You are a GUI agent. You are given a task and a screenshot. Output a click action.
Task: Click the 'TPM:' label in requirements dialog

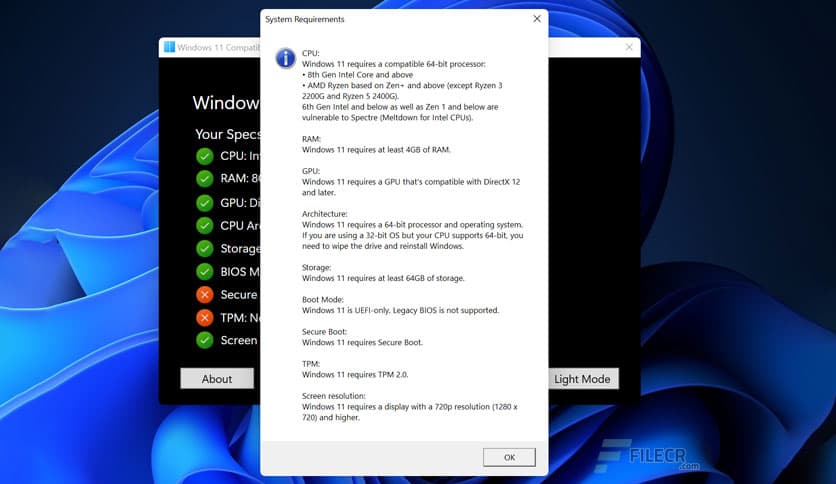click(x=311, y=364)
